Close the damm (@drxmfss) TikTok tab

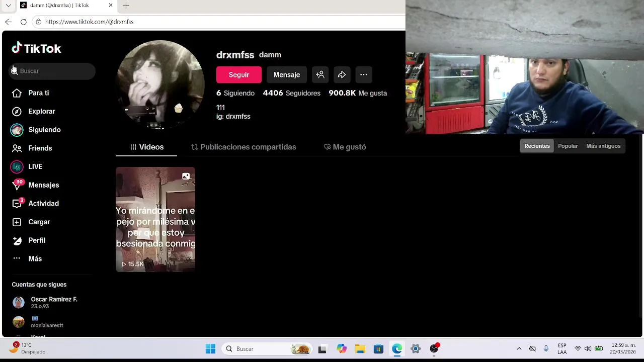pos(111,5)
